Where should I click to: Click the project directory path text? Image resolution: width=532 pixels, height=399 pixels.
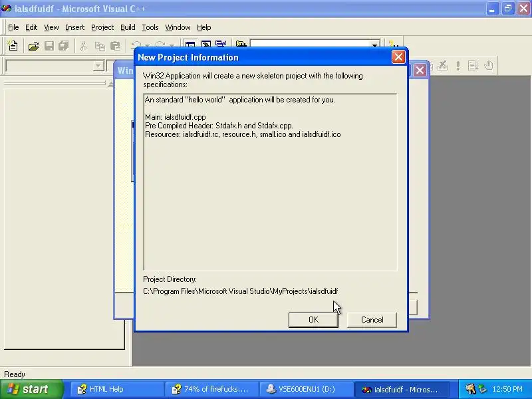tap(241, 291)
